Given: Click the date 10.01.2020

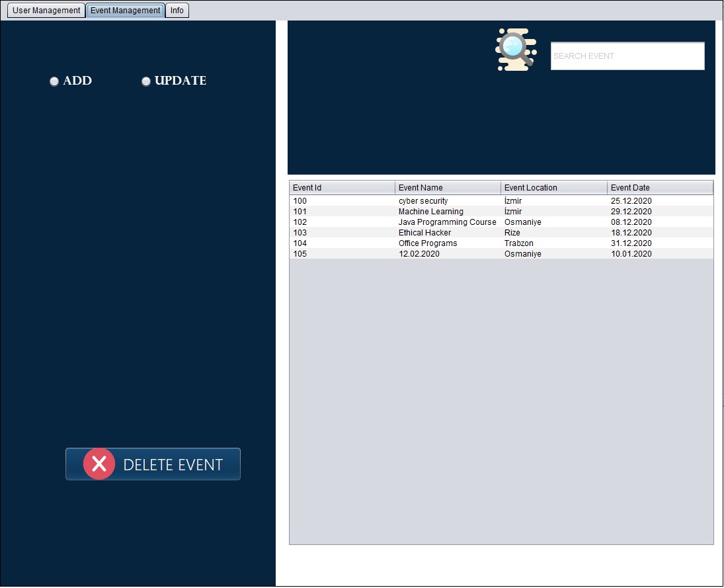Looking at the screenshot, I should coord(631,254).
